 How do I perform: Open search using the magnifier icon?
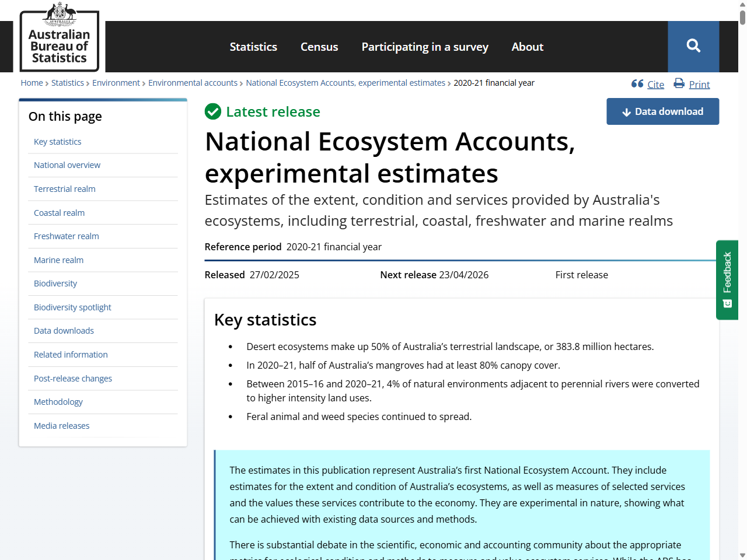point(693,47)
